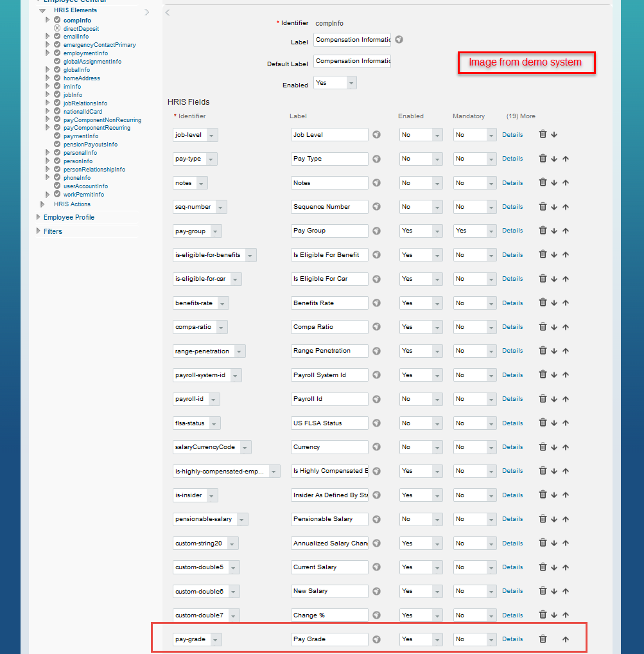Screen dimensions: 644x654
Task: Select globalAssignmentInfo in the tree
Action: pyautogui.click(x=92, y=62)
